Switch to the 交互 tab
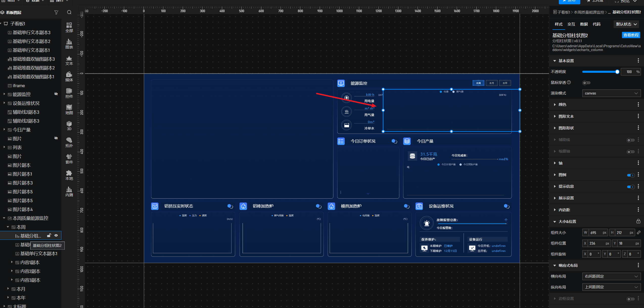The width and height of the screenshot is (644, 308). click(571, 24)
